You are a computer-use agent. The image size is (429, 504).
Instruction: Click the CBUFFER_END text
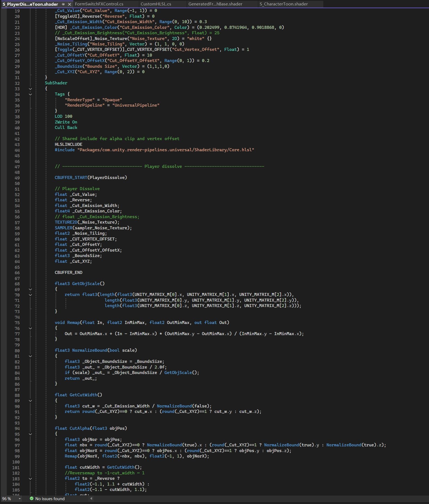(68, 272)
